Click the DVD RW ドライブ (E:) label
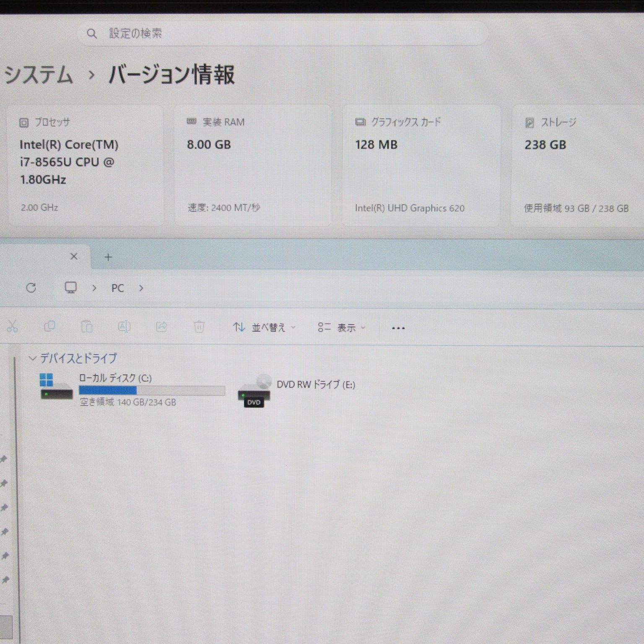Screen dimensions: 644x644 (316, 384)
